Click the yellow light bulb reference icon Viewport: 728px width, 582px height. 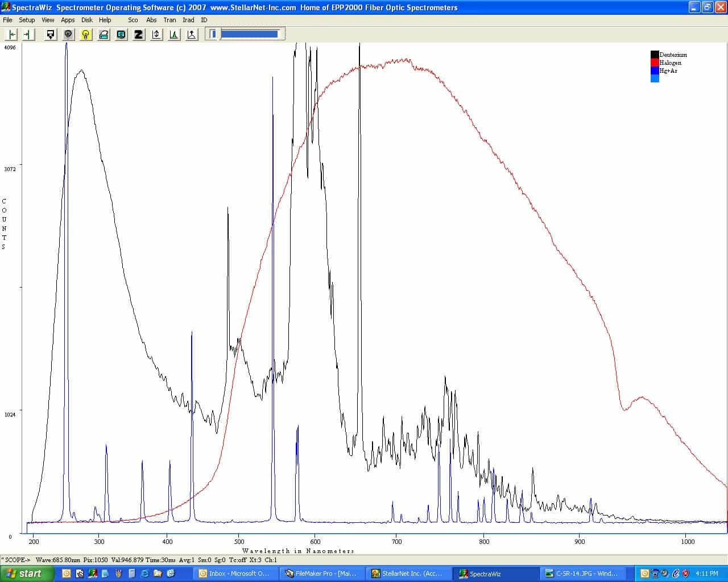click(x=86, y=35)
